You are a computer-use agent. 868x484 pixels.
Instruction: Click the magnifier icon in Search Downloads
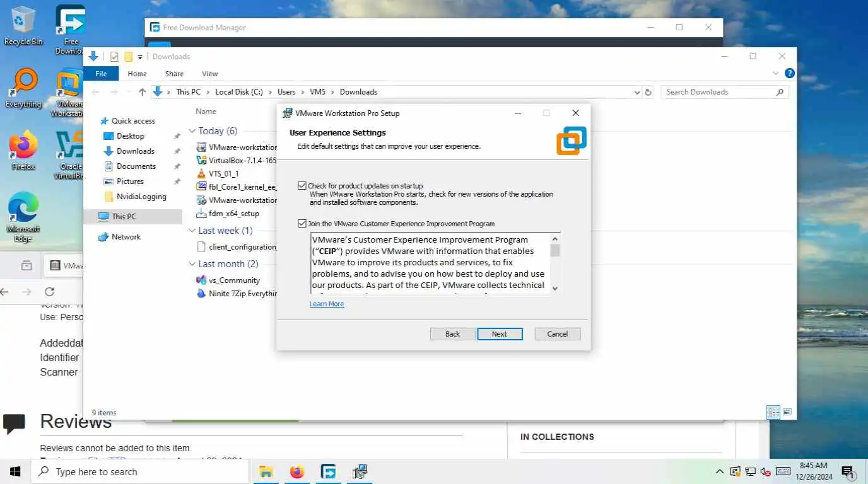(x=780, y=92)
